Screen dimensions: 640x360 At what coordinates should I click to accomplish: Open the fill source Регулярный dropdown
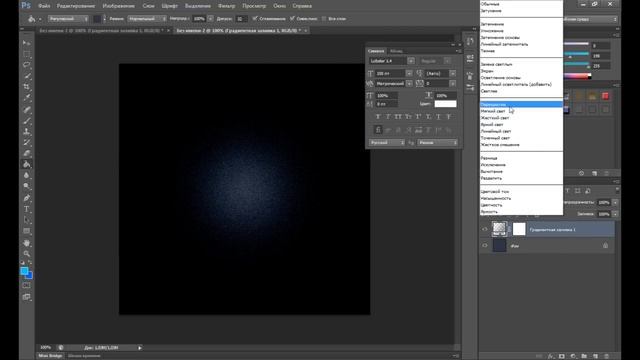(x=68, y=19)
